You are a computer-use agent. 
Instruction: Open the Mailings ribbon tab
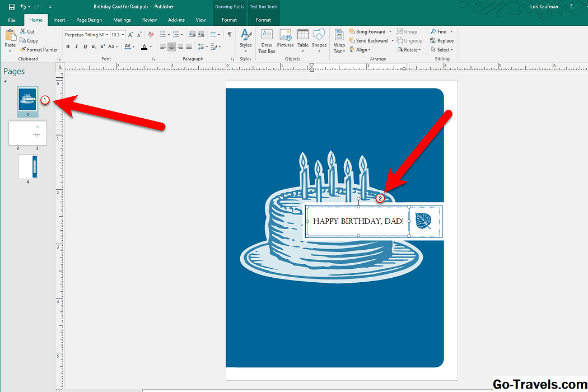pyautogui.click(x=122, y=20)
